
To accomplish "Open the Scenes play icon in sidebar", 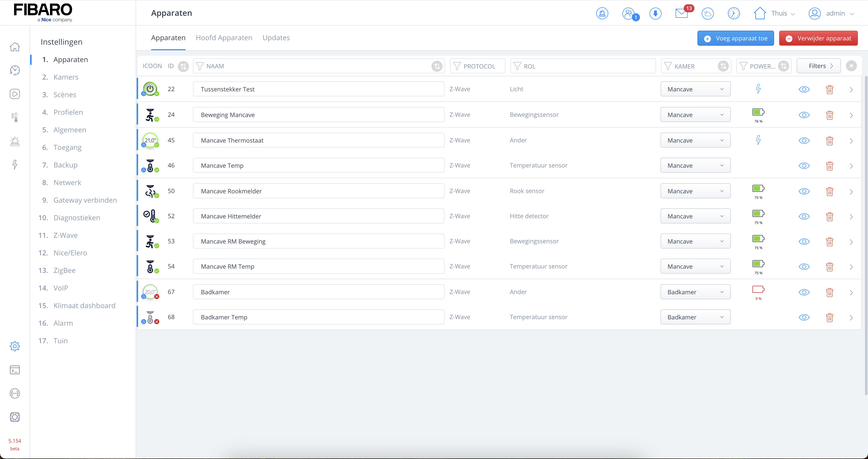I will tap(15, 94).
